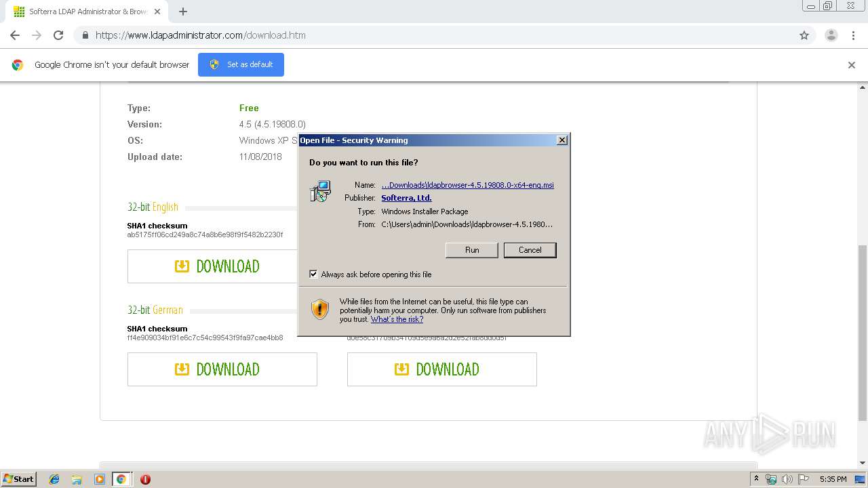Open Windows Explorer from the taskbar

click(77, 479)
